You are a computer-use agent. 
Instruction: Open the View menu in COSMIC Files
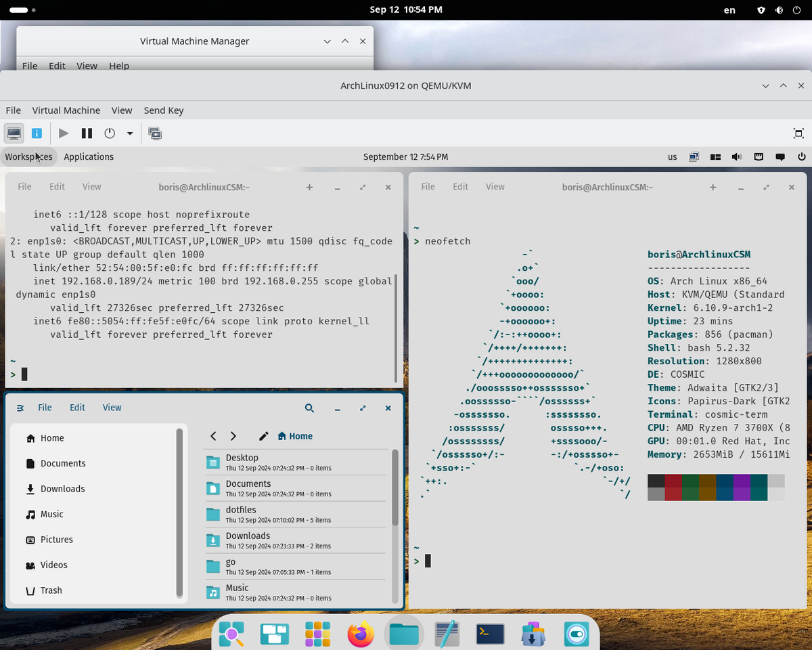[112, 408]
